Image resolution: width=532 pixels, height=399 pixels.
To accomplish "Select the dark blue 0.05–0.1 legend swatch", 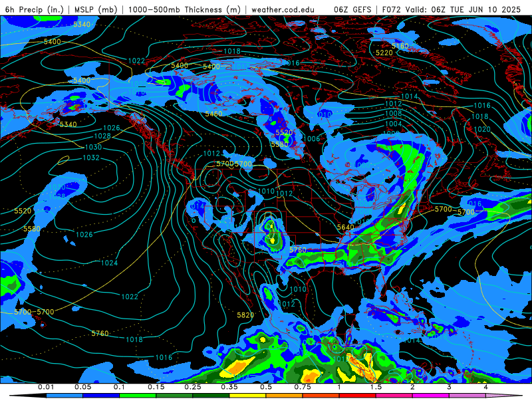I will pyautogui.click(x=101, y=396).
